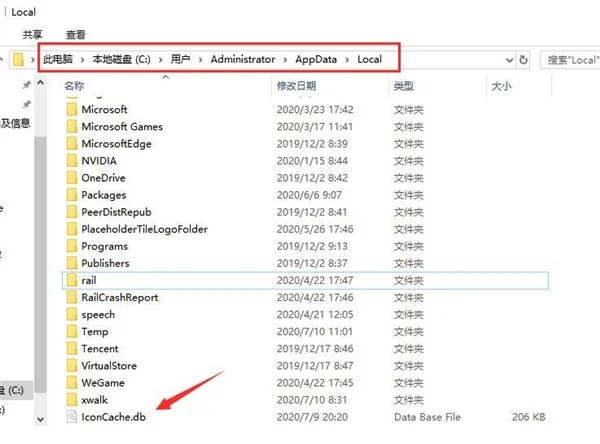This screenshot has width=600, height=444.
Task: Click the Local breadcrumb segment
Action: (370, 59)
